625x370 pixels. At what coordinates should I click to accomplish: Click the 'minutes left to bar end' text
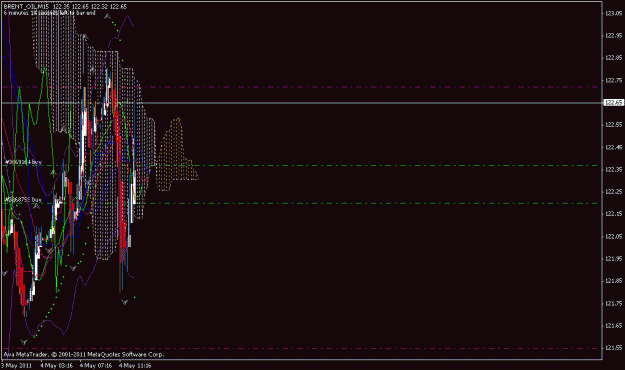[49, 13]
